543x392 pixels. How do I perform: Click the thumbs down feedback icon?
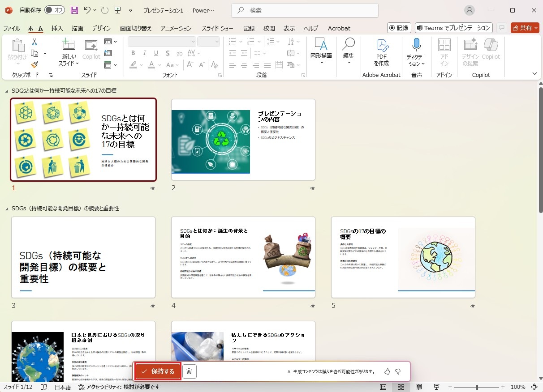click(398, 371)
